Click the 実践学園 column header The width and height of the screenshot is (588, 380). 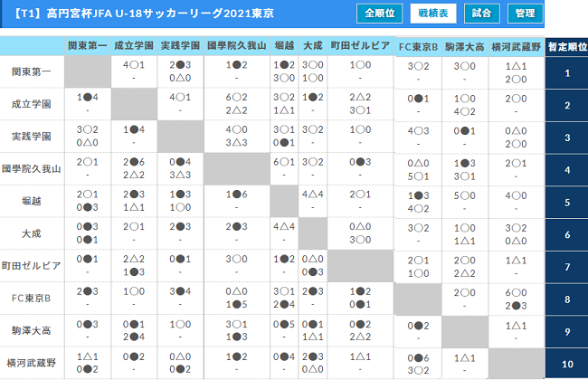(180, 46)
